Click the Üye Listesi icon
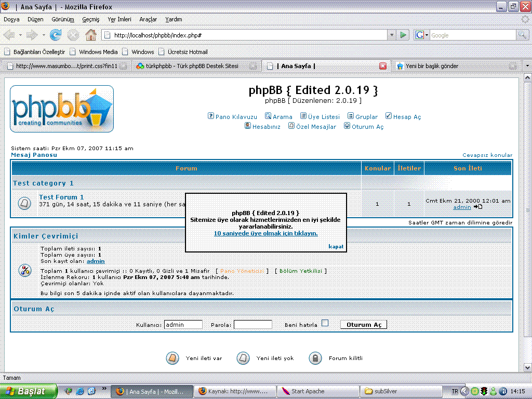Screen dimensions: 532x399 [303, 116]
